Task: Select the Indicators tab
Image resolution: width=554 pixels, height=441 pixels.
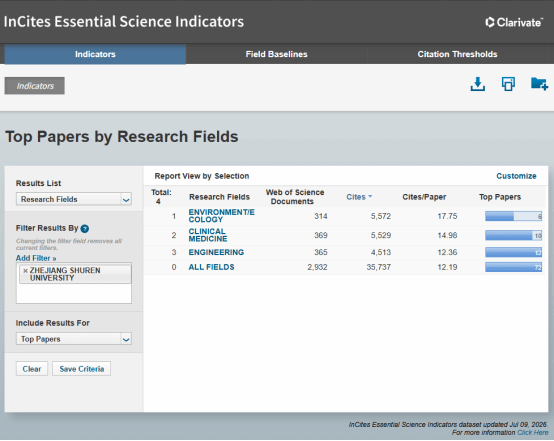Action: [x=95, y=54]
